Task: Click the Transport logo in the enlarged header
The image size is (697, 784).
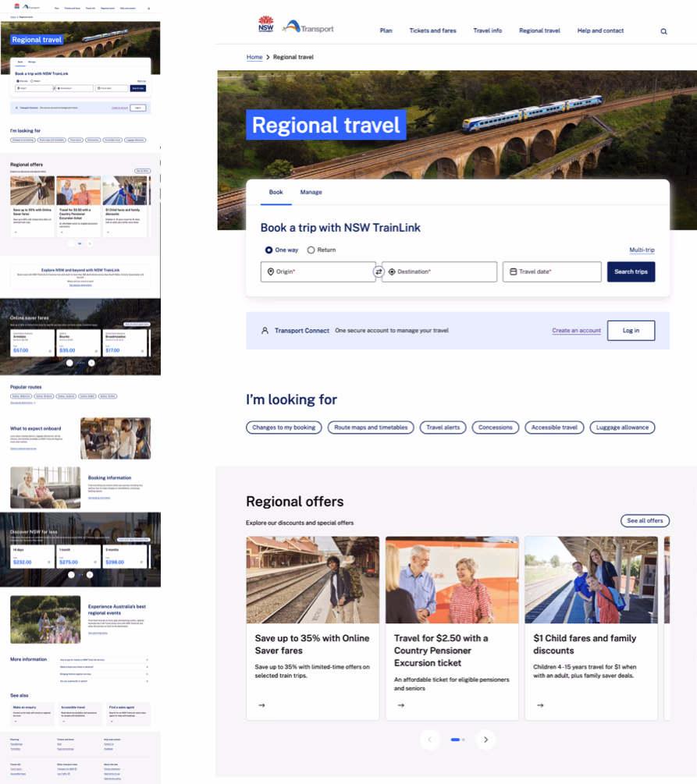Action: pyautogui.click(x=308, y=27)
